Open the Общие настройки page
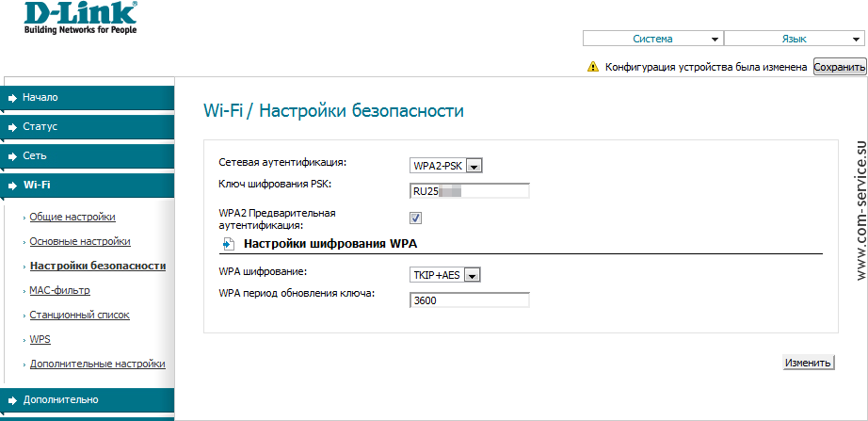 [x=72, y=217]
